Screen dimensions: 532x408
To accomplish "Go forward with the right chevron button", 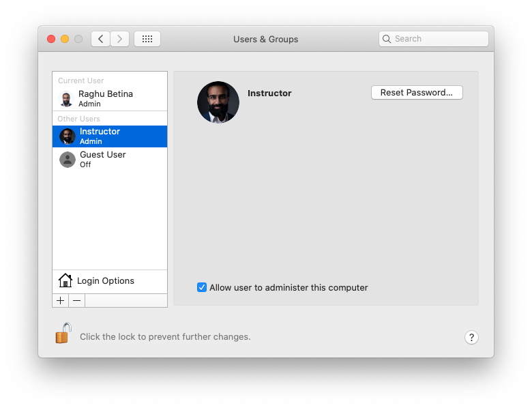I will [x=119, y=39].
